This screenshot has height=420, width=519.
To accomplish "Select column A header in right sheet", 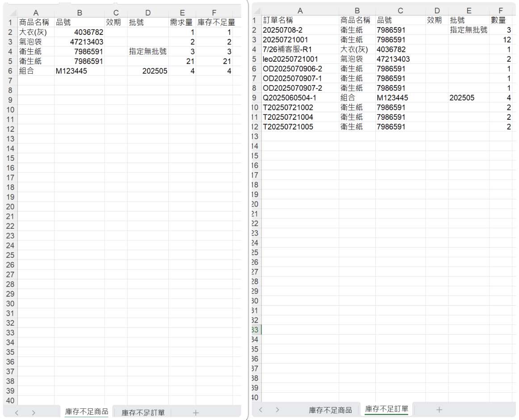I will (300, 11).
